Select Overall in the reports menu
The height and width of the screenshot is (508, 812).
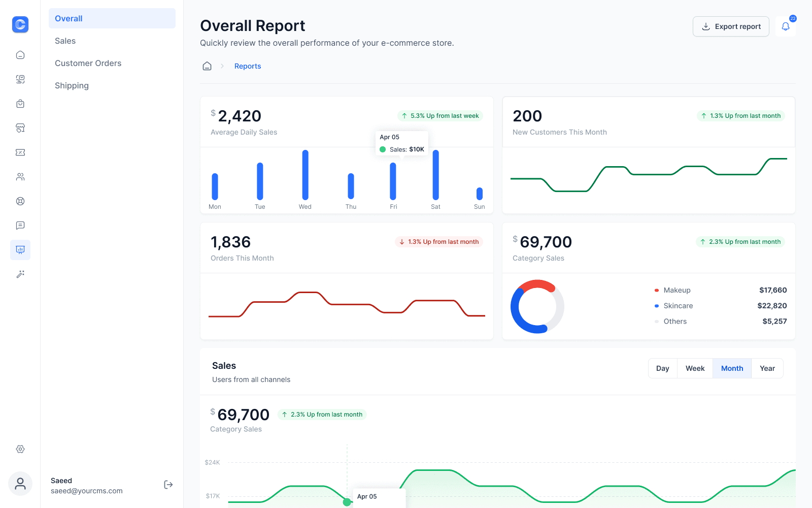[x=112, y=18]
